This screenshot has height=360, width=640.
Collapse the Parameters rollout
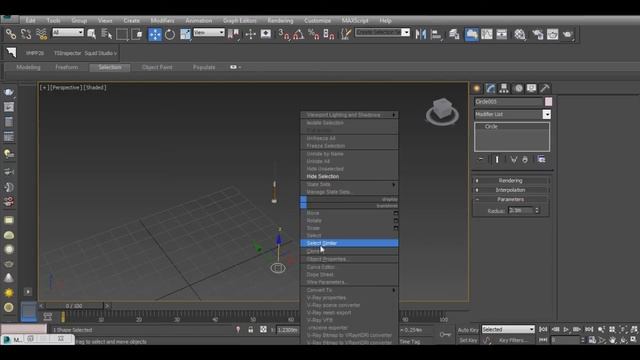pyautogui.click(x=511, y=199)
